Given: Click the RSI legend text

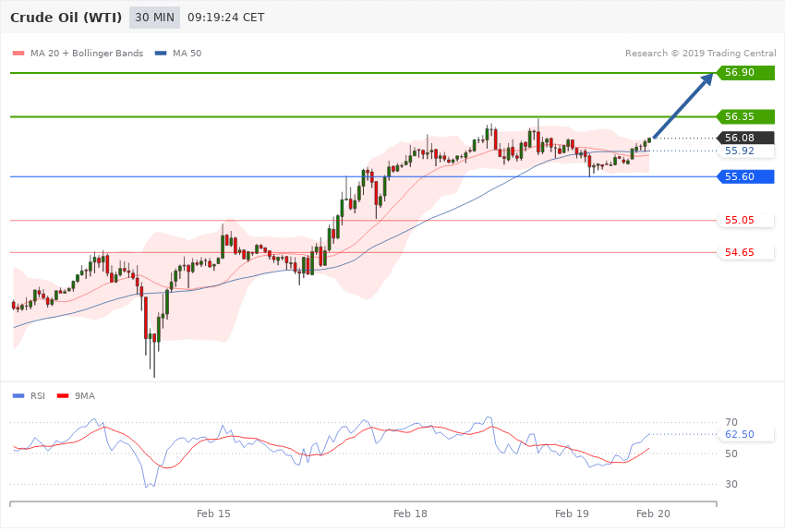Looking at the screenshot, I should (x=38, y=396).
